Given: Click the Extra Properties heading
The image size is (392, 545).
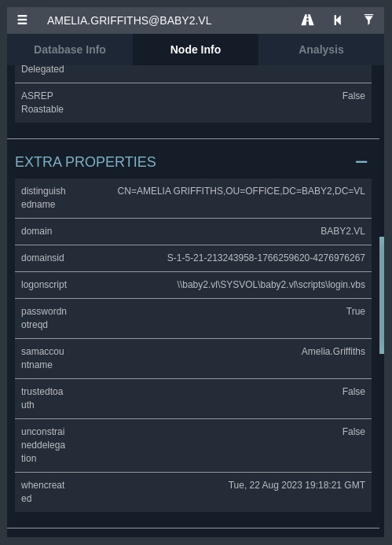Looking at the screenshot, I should click(x=86, y=162).
